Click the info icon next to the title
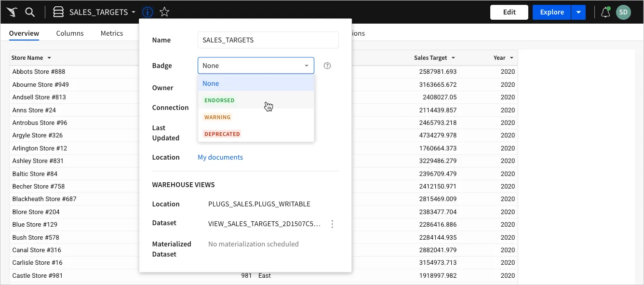Image resolution: width=644 pixels, height=285 pixels. pos(148,12)
